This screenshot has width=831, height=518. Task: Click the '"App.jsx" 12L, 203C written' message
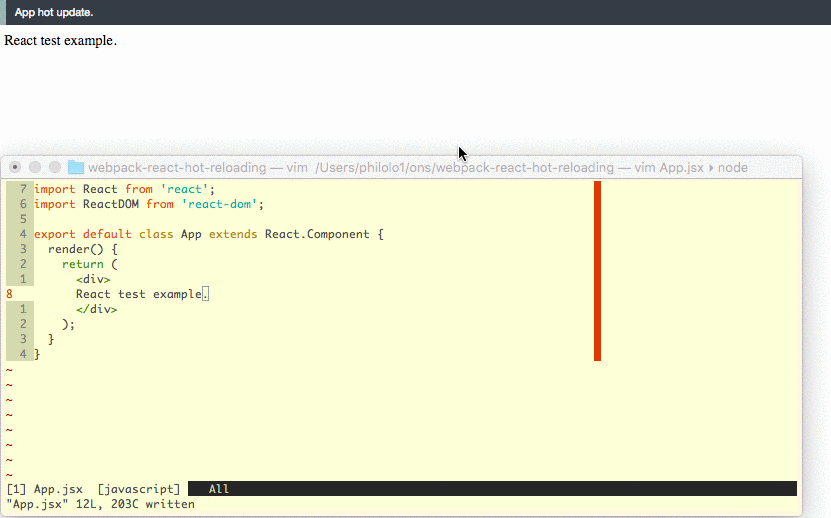pyautogui.click(x=101, y=504)
